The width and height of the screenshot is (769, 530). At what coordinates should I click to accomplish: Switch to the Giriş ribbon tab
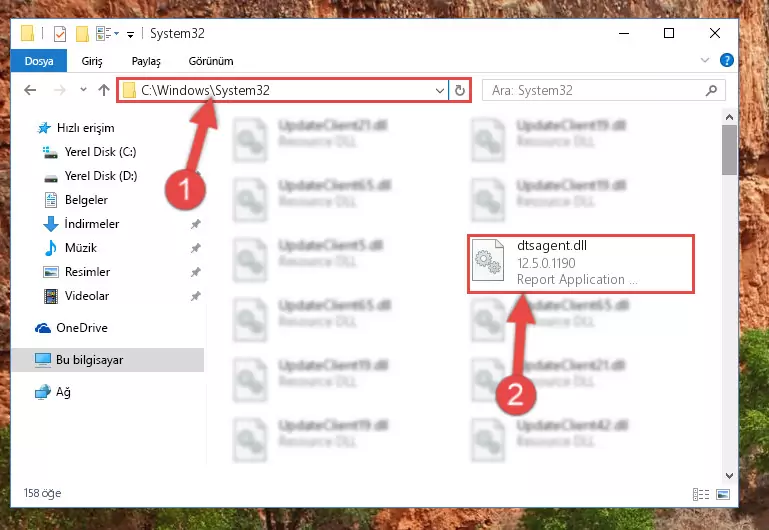pos(92,61)
